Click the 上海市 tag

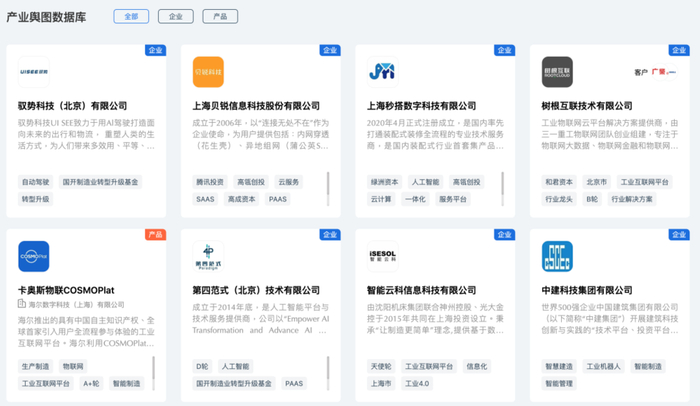click(381, 383)
